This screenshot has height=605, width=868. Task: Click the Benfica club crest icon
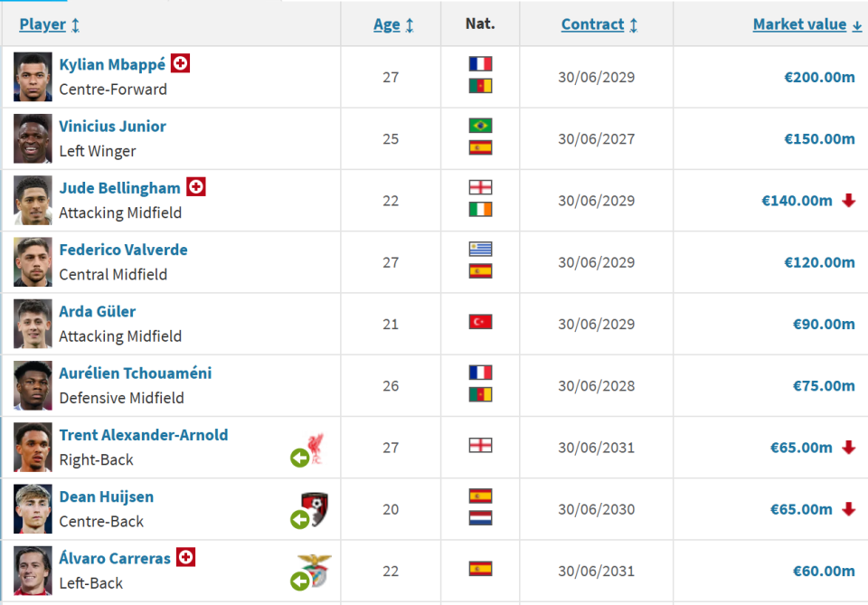click(315, 570)
